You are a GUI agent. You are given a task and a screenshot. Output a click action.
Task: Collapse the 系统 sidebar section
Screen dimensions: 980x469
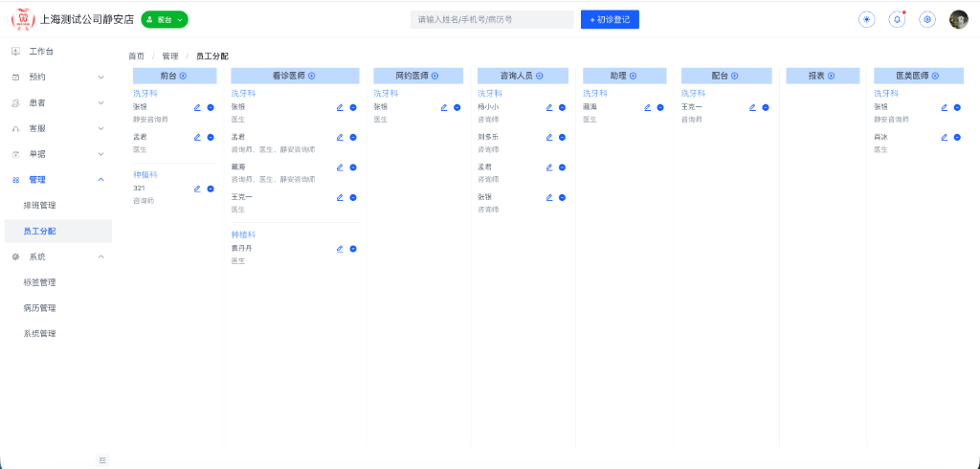[58, 257]
